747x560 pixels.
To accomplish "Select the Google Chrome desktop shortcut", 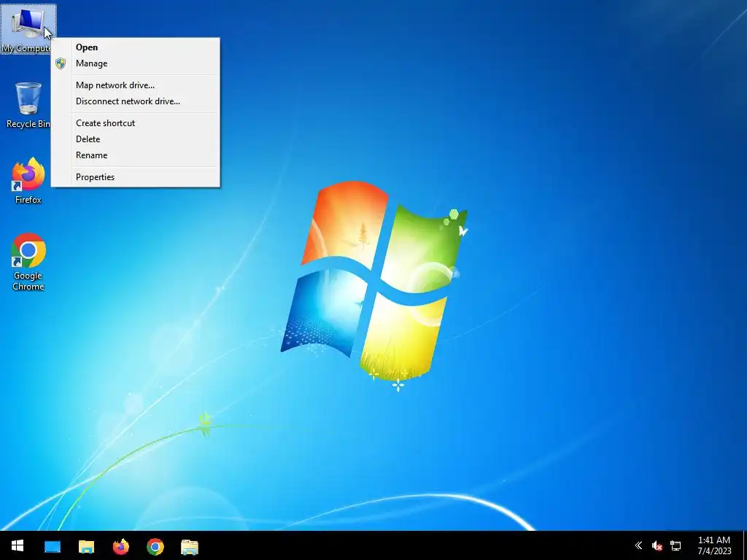I will pyautogui.click(x=28, y=262).
